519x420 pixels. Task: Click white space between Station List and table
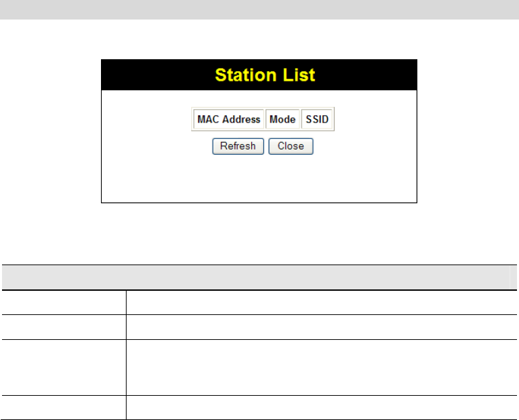[260, 234]
